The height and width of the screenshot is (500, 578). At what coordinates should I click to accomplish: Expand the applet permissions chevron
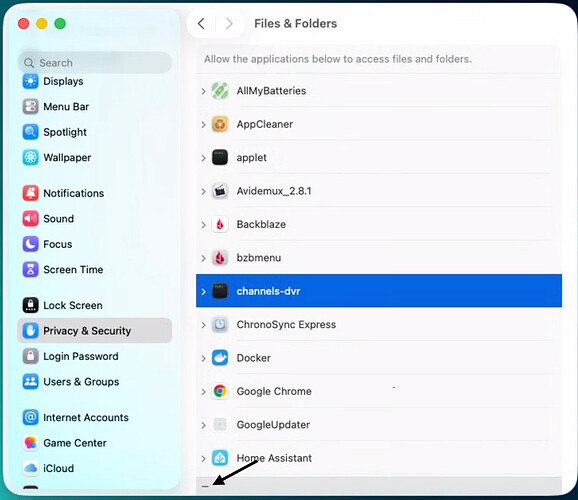pos(203,158)
